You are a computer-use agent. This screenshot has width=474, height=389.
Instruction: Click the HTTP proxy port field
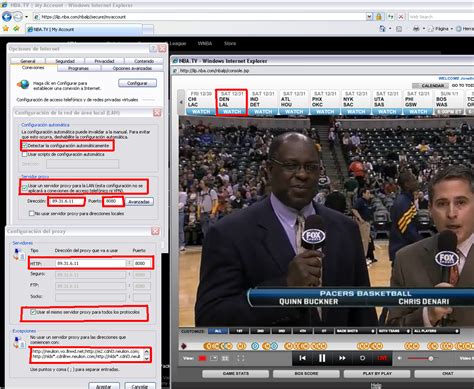(142, 263)
